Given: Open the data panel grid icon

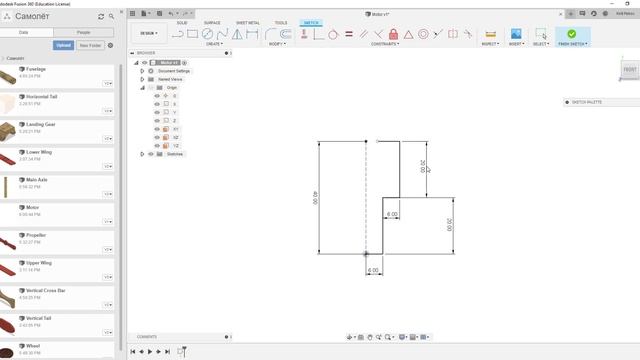Looking at the screenshot, I should pyautogui.click(x=133, y=13).
